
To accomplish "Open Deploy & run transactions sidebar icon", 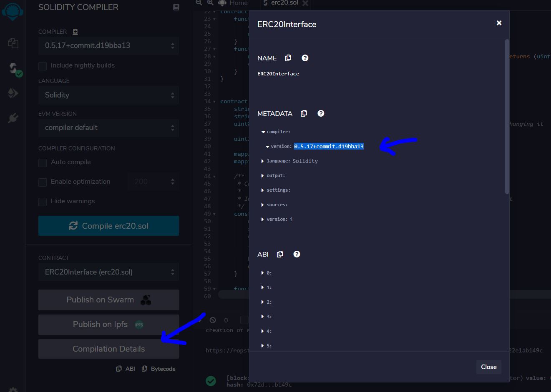I will [x=13, y=93].
